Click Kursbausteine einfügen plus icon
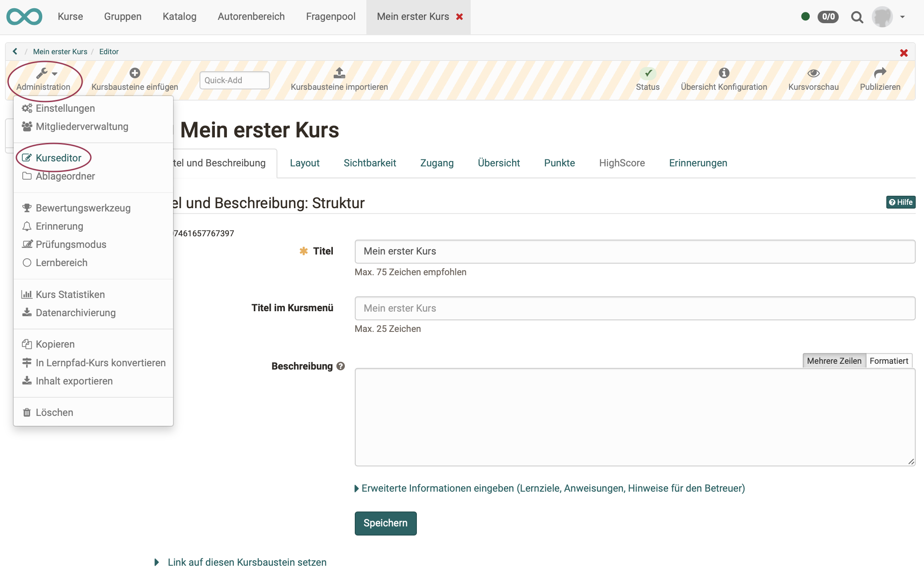 [x=135, y=73]
